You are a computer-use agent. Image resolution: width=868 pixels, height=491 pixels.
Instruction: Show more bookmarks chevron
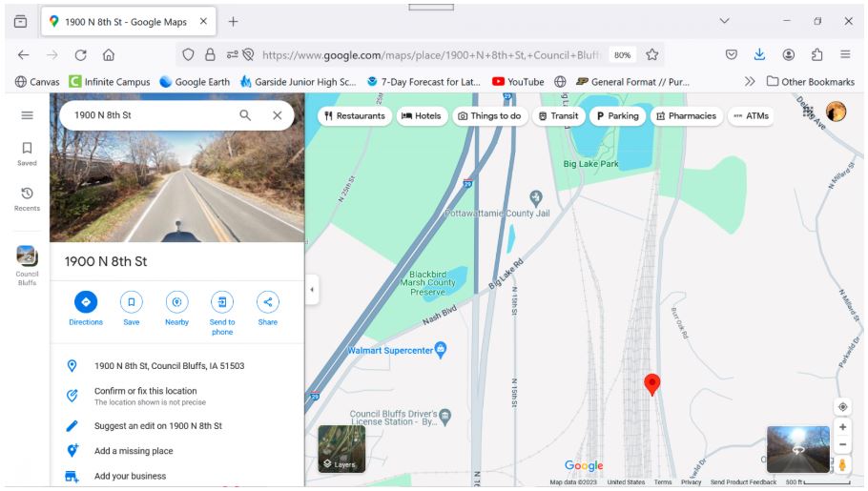[x=750, y=82]
